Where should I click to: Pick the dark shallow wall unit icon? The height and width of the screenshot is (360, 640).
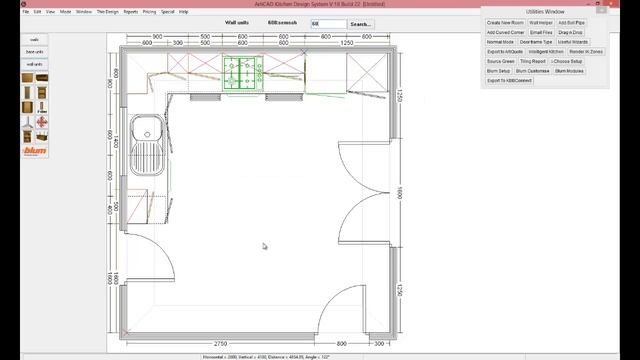(x=42, y=78)
